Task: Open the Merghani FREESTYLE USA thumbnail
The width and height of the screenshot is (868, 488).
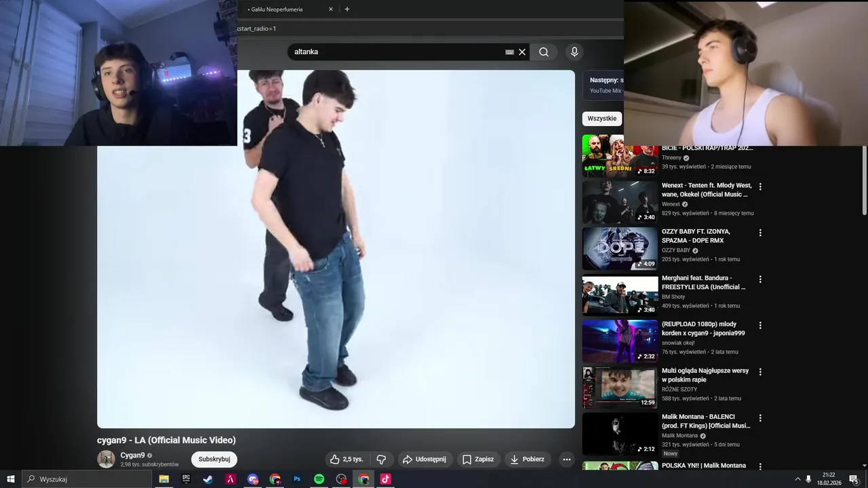Action: (620, 295)
